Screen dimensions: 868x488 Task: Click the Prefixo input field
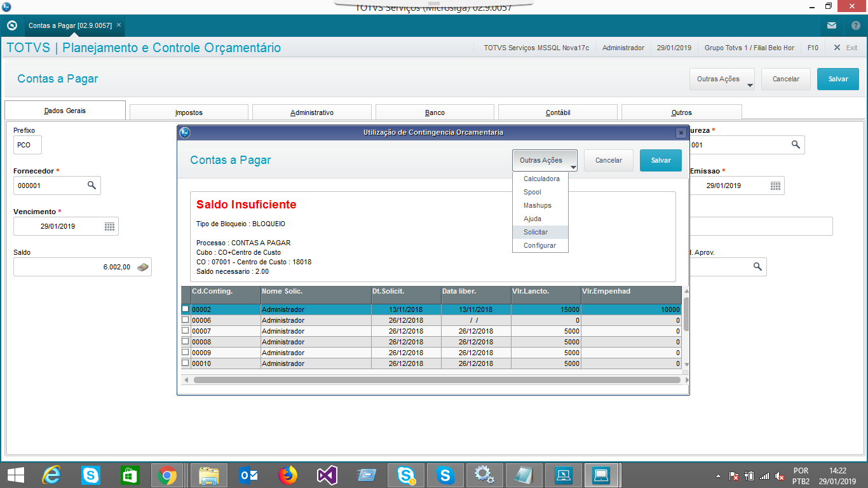coord(27,145)
